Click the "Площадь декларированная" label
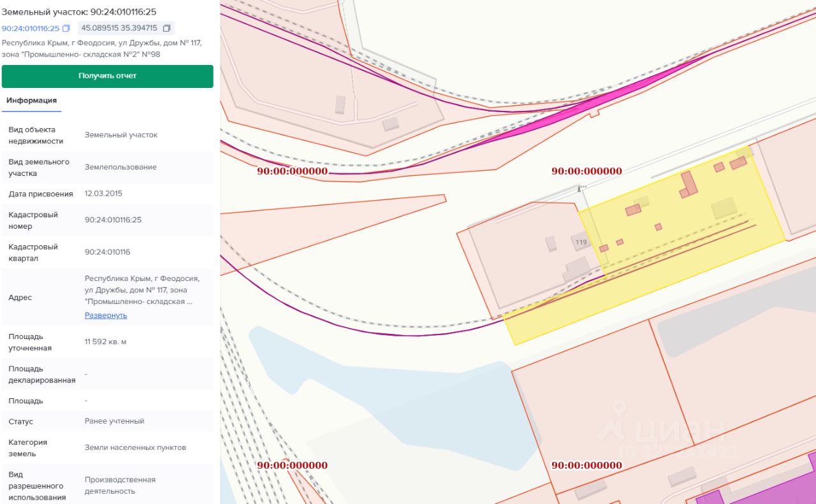Viewport: 816px width, 504px height. [x=42, y=375]
